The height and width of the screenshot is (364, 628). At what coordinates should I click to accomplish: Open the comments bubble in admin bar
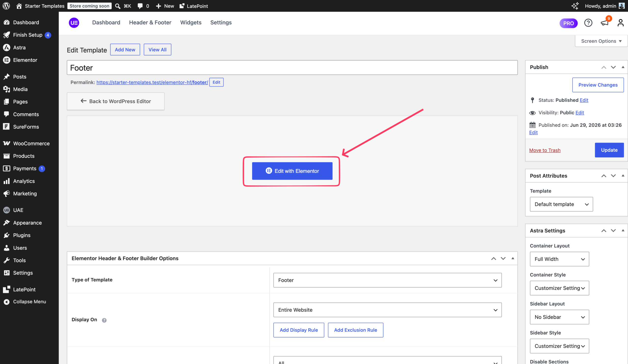(x=140, y=6)
